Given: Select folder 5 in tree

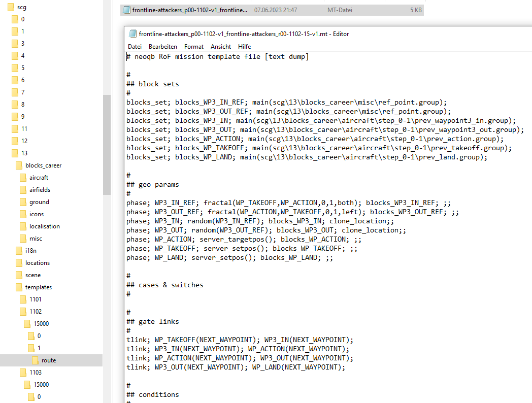Looking at the screenshot, I should point(23,68).
